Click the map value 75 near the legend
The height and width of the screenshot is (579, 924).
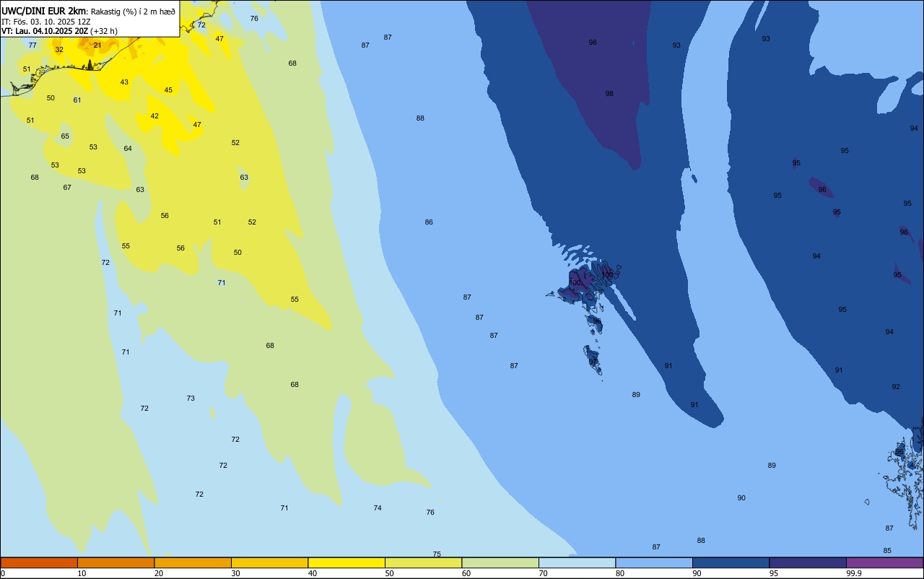[x=437, y=554]
